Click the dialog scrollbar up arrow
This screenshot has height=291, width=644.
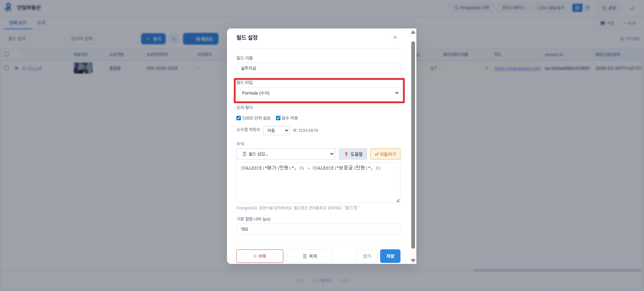(413, 32)
